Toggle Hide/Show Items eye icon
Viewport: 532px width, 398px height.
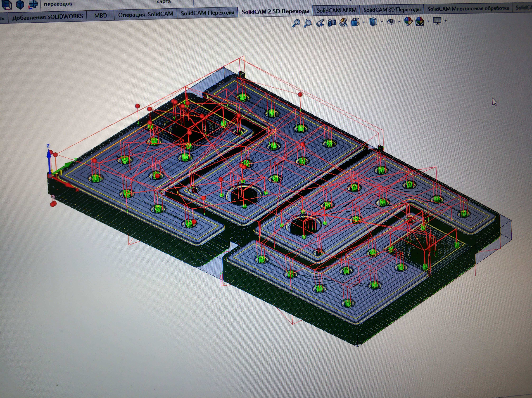pyautogui.click(x=391, y=22)
